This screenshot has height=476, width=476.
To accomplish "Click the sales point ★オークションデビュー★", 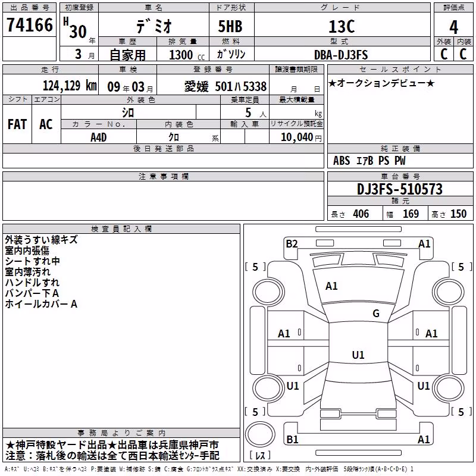I will (x=381, y=83).
